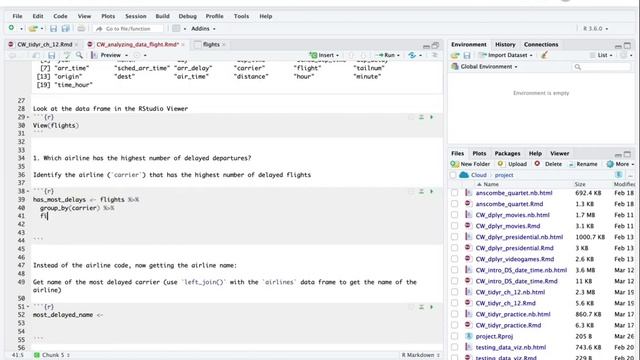640x360 pixels.
Task: Open the document settings gear dropdown
Action: click(140, 55)
